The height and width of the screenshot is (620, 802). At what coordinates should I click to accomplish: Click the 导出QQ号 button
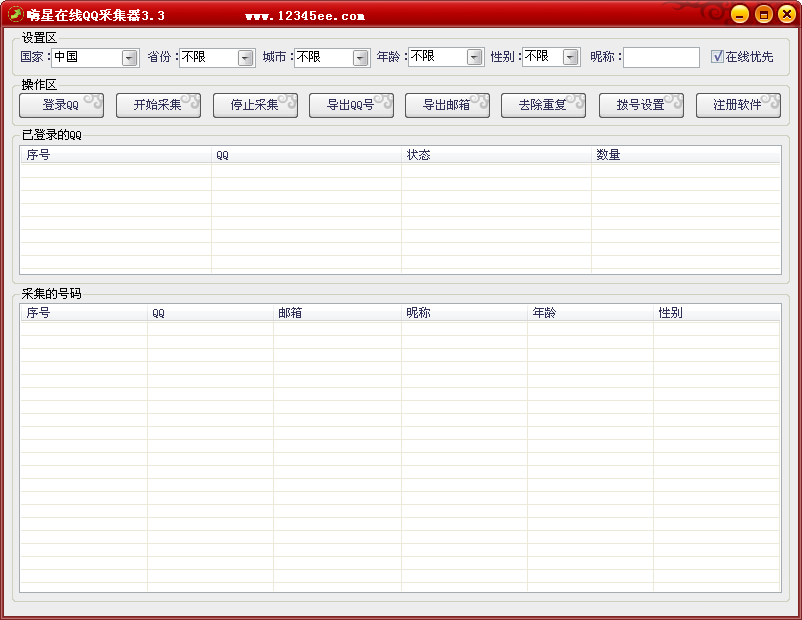coord(351,105)
